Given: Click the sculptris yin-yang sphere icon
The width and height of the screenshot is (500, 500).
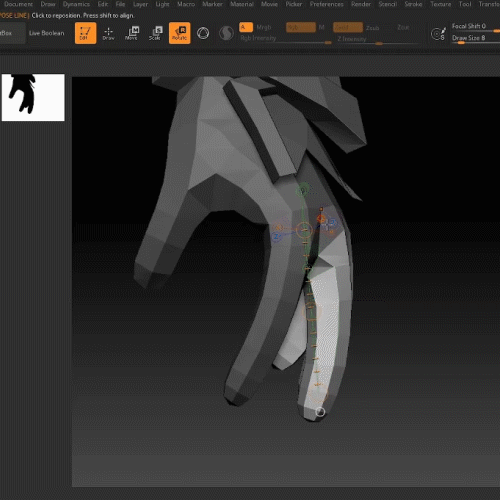Looking at the screenshot, I should (226, 33).
